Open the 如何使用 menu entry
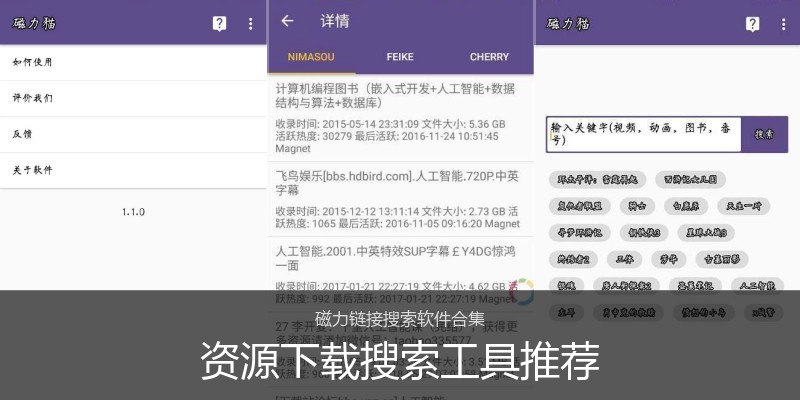Image resolution: width=800 pixels, height=400 pixels. (133, 62)
